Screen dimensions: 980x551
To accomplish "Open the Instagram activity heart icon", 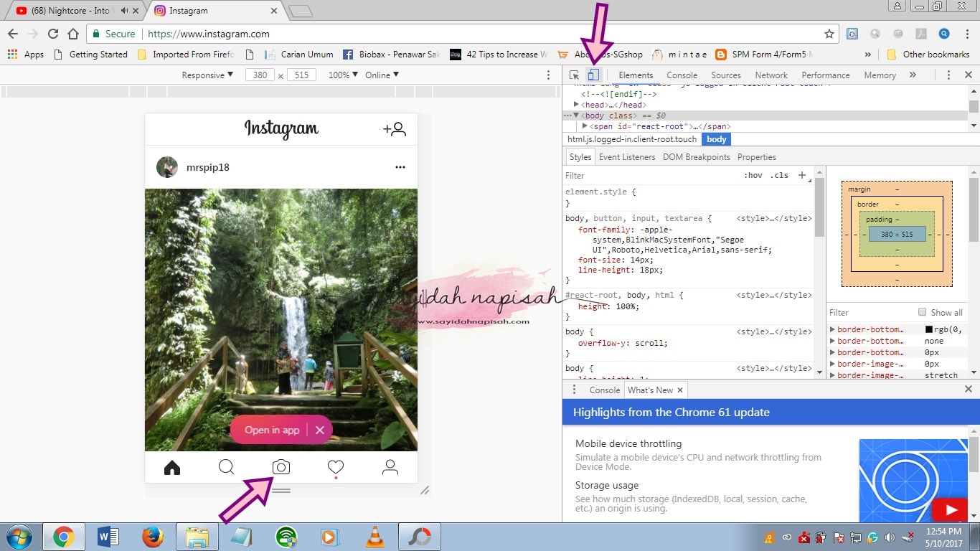I will [336, 468].
